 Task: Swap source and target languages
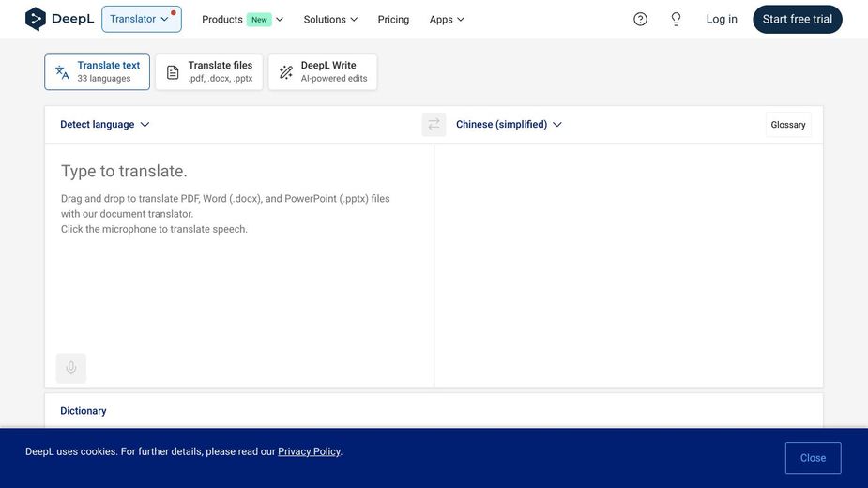pos(434,125)
